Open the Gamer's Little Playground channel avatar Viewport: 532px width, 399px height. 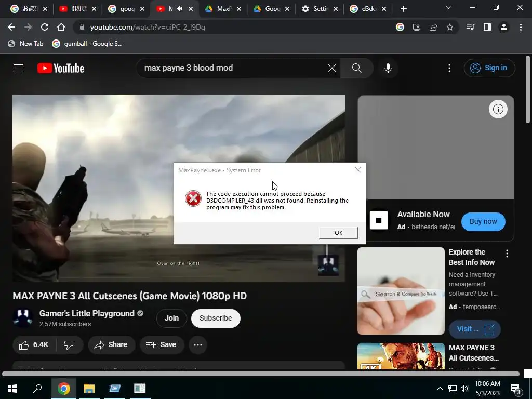[23, 318]
